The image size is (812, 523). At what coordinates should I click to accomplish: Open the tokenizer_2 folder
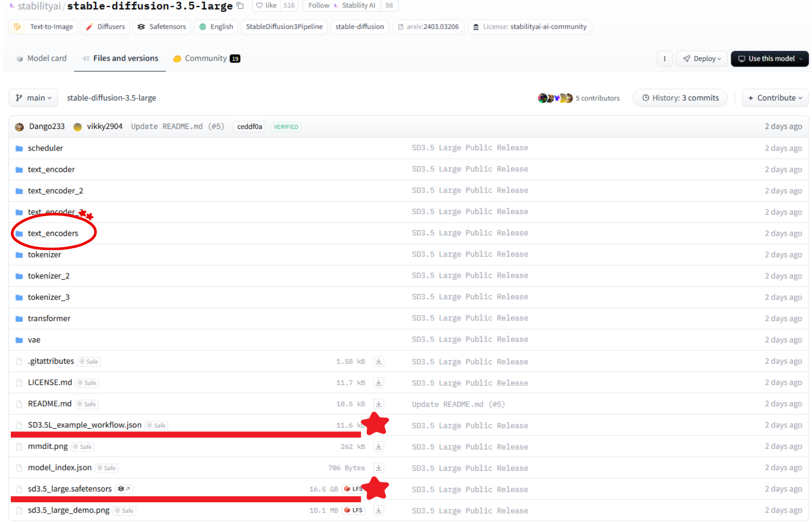[49, 276]
